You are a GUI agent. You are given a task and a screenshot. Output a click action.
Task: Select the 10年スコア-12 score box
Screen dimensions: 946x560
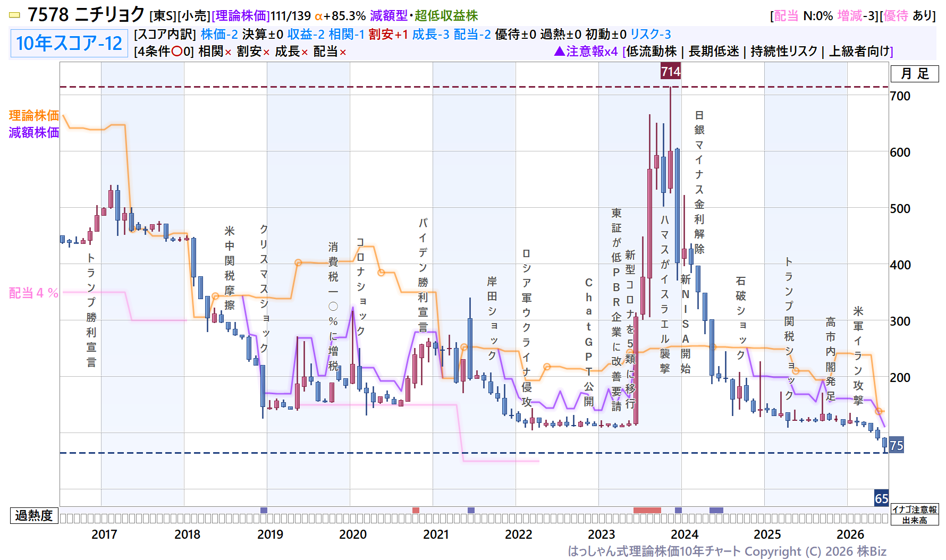69,43
